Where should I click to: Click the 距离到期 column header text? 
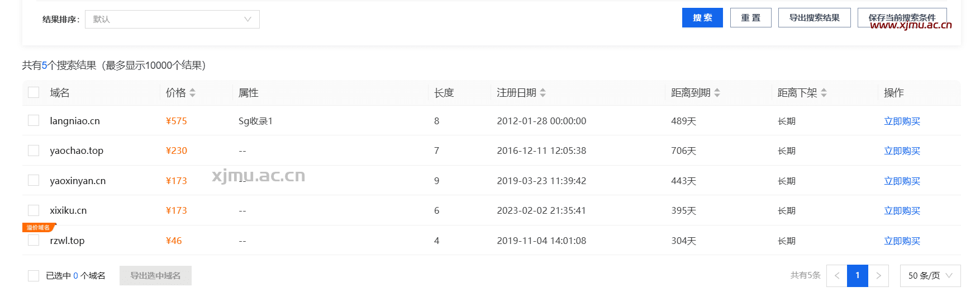[x=691, y=93]
